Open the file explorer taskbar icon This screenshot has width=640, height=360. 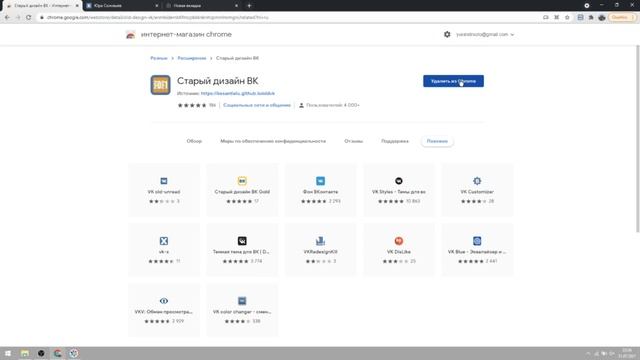click(x=24, y=353)
